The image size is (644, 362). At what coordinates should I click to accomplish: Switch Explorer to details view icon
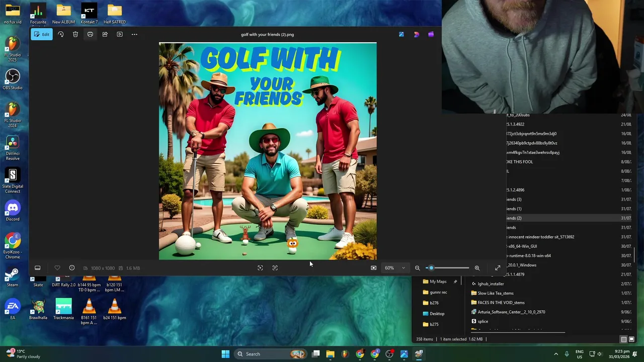[x=623, y=339]
